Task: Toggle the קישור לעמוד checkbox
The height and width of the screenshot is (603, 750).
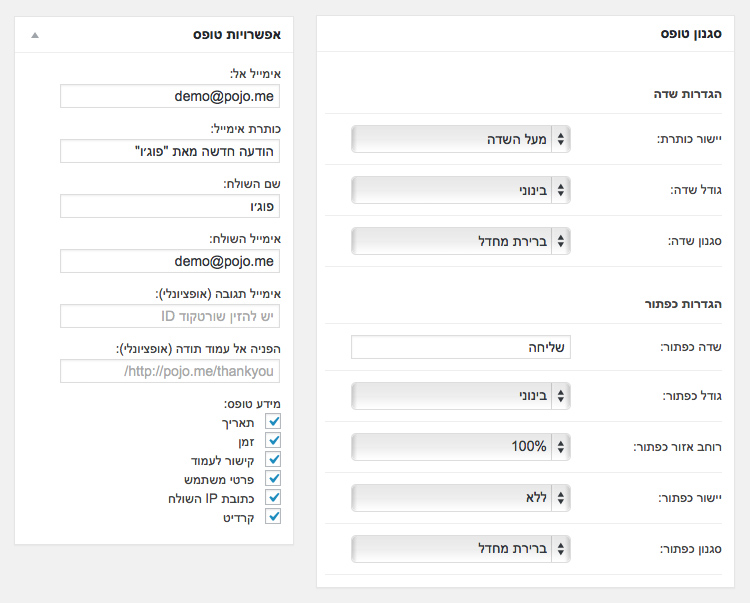Action: tap(273, 460)
